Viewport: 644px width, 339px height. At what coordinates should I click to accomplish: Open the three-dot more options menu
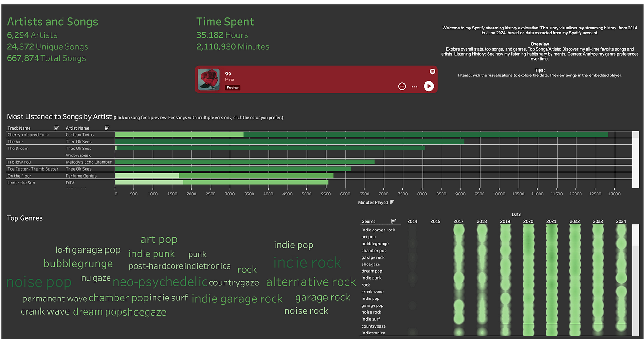[414, 86]
